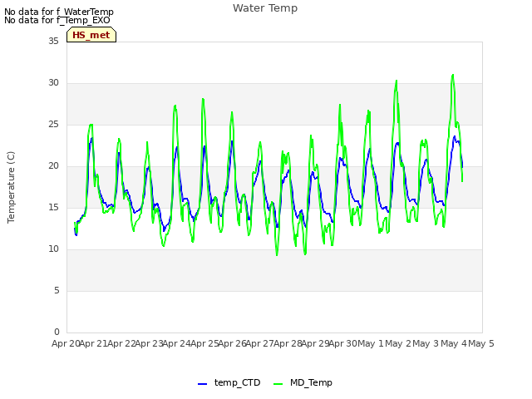Click the May 5 x-axis label
Viewport: 532px width, 399px height.
click(481, 343)
